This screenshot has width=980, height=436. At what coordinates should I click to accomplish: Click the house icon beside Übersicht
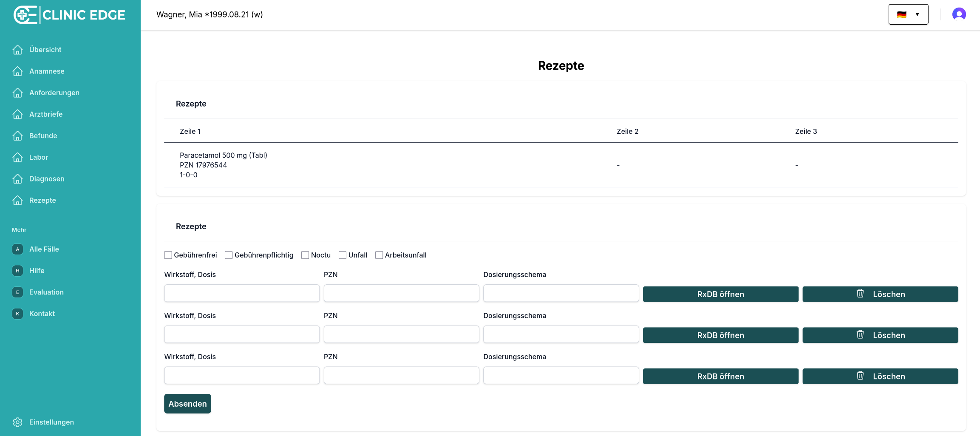click(17, 50)
